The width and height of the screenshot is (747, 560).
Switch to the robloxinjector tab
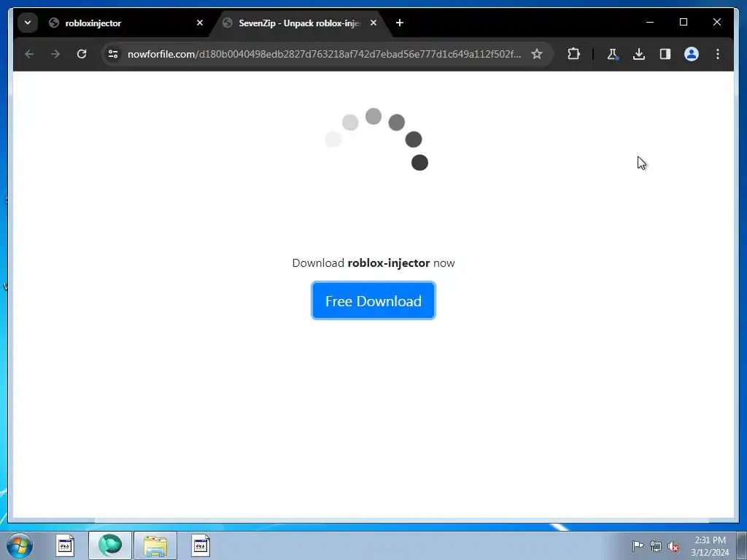click(x=125, y=23)
